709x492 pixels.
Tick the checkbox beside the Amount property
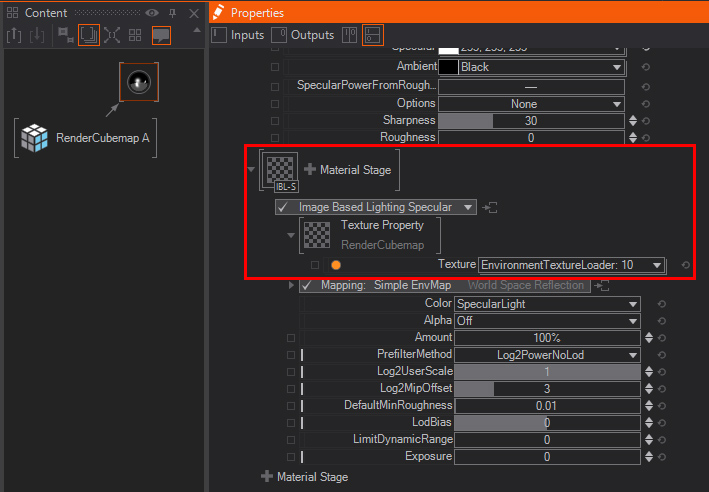pyautogui.click(x=291, y=337)
